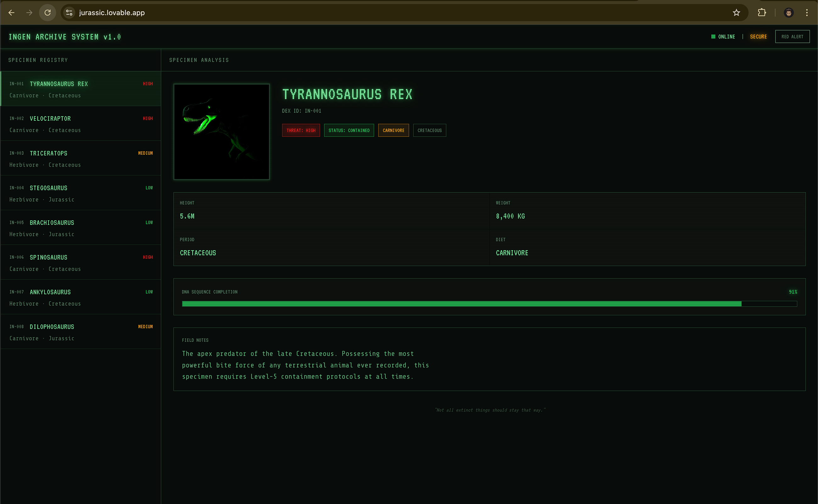Select Velociraptor in specimen registry
Screen dimensions: 818x504
pyautogui.click(x=81, y=123)
